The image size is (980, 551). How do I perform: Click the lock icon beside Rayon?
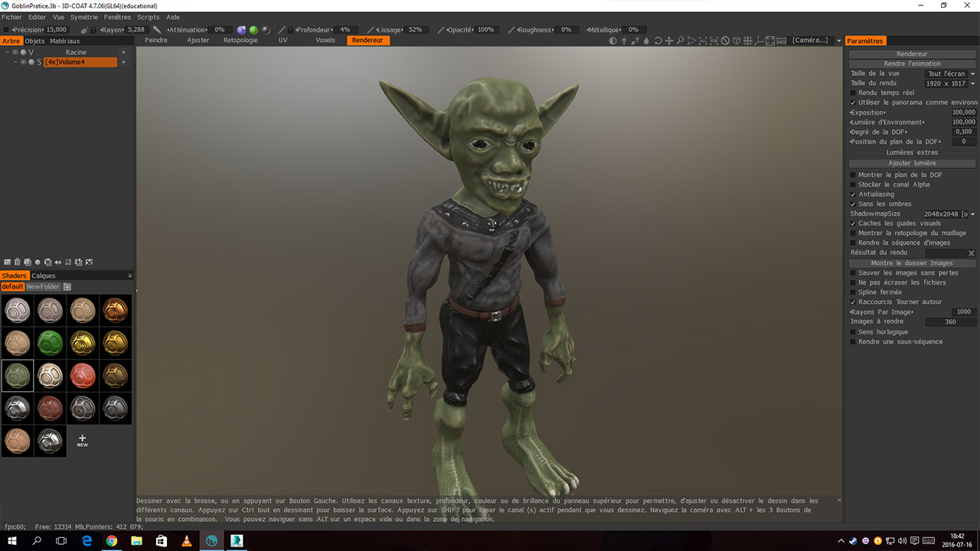pos(93,30)
